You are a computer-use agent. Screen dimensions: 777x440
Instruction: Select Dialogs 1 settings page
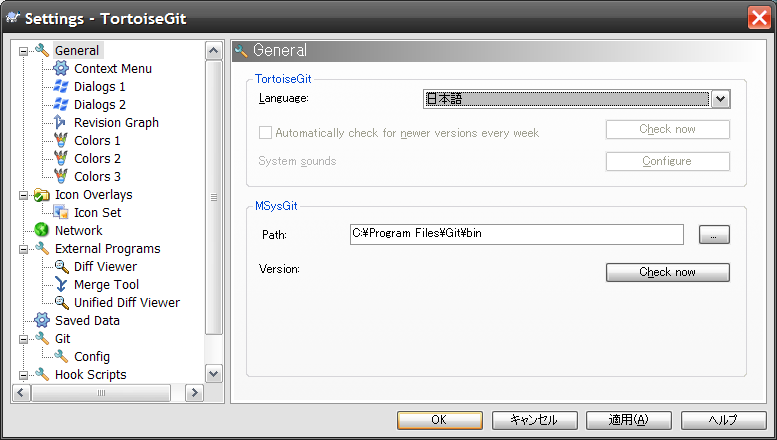100,87
